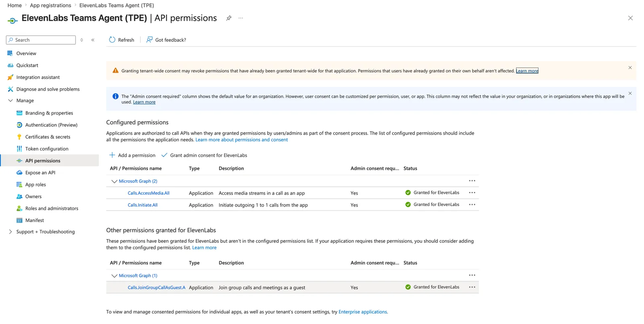Click the Quickstart cloud icon

[x=10, y=65]
